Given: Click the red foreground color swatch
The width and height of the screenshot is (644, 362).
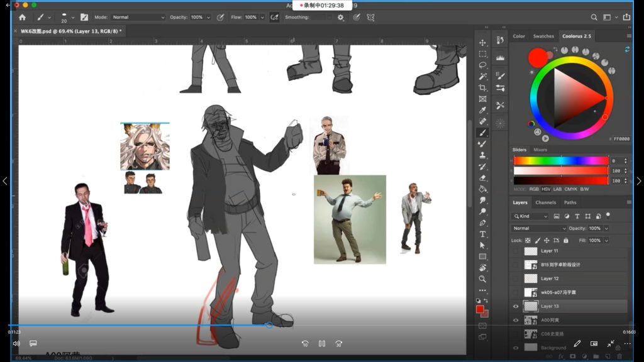Looking at the screenshot, I should point(480,309).
